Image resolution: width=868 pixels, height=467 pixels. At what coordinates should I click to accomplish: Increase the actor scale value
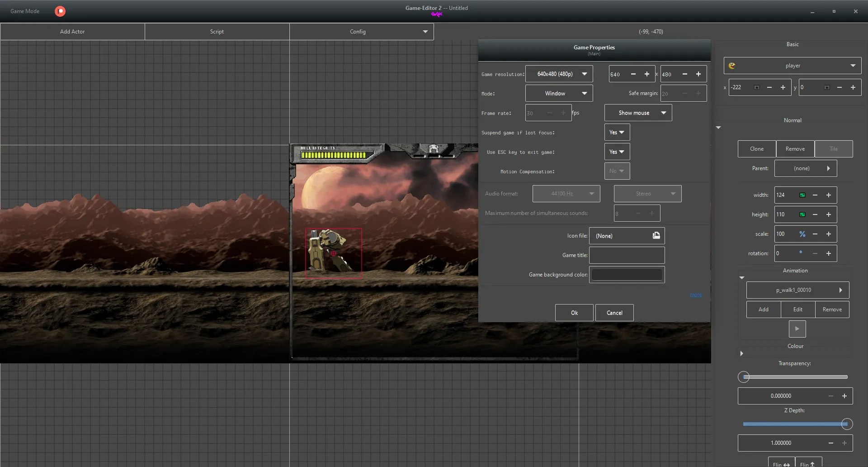click(x=829, y=234)
